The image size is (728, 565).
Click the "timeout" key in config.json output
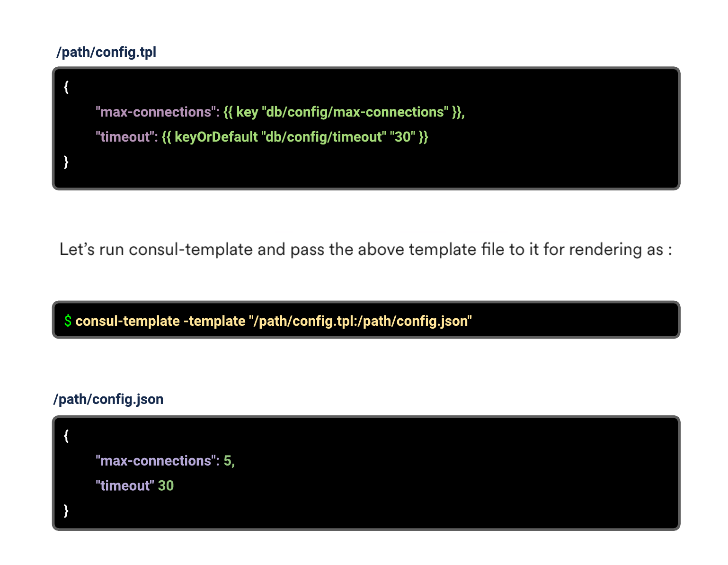[125, 486]
